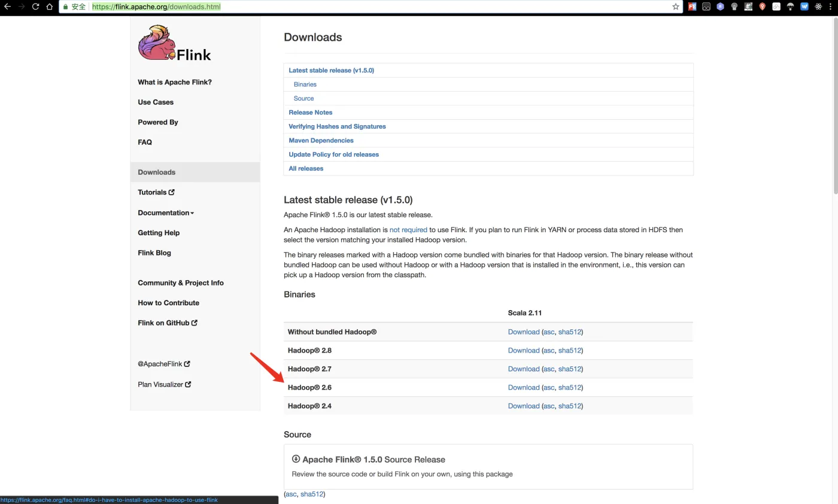Go to Use Cases in sidebar
The height and width of the screenshot is (504, 838).
(x=156, y=102)
